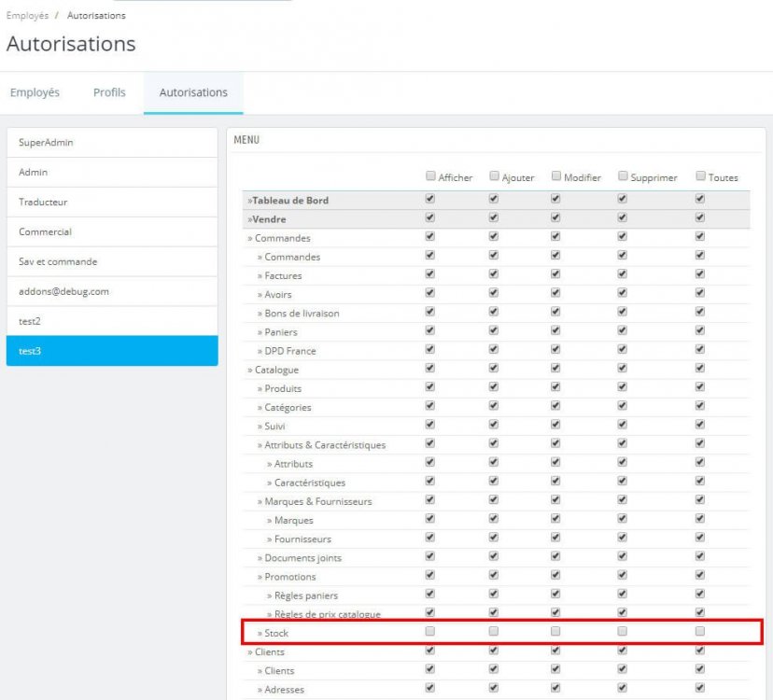Uncheck Modifier for Produits row
The height and width of the screenshot is (700, 773).
(555, 387)
